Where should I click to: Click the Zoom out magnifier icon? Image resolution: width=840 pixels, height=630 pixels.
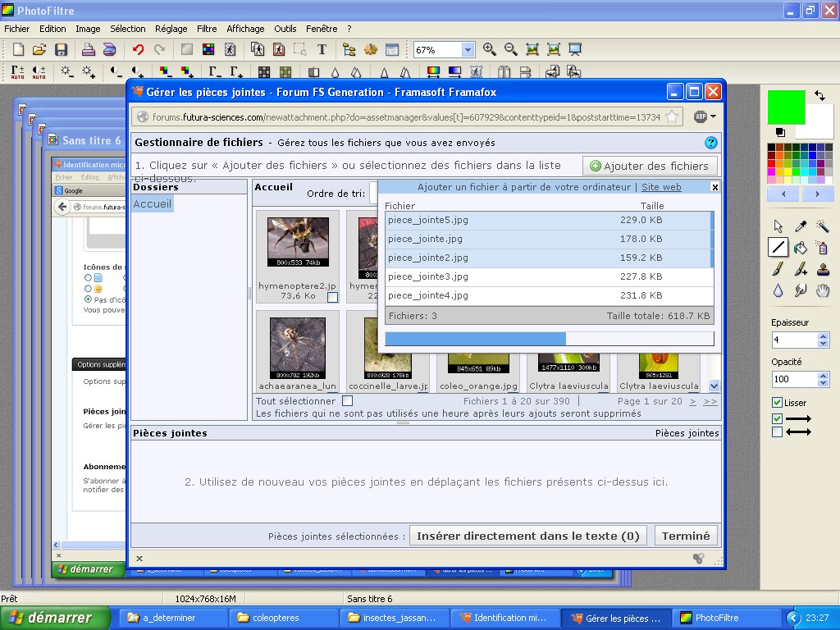[510, 50]
